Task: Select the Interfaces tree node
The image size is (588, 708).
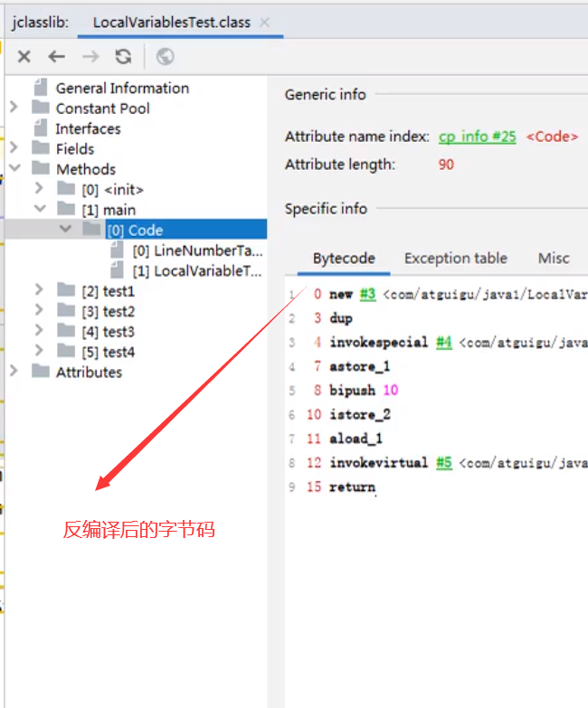Action: click(88, 128)
